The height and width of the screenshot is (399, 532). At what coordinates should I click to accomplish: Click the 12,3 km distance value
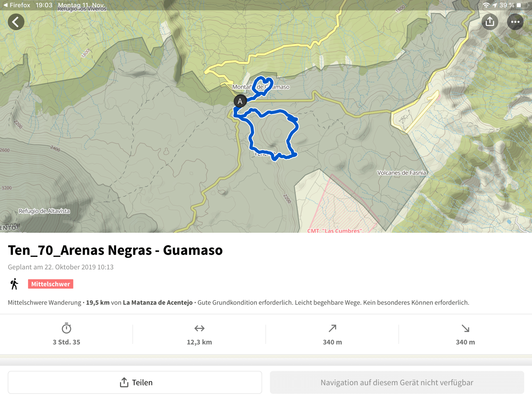199,342
